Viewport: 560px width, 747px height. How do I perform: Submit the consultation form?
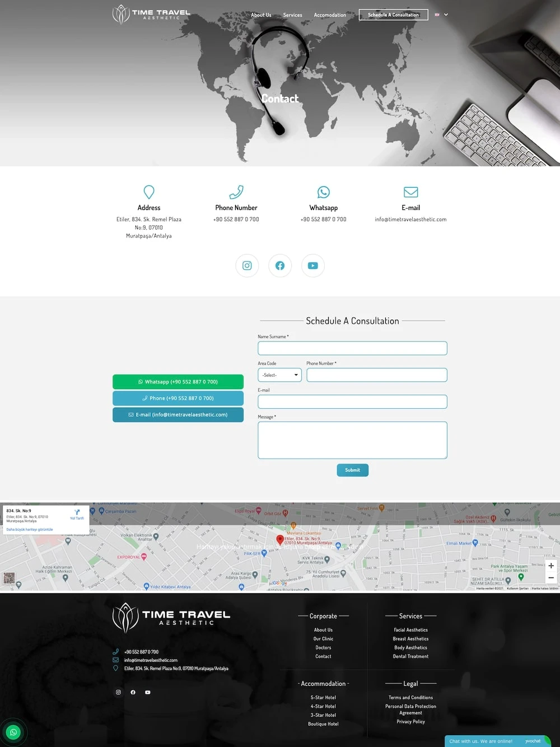pos(352,470)
